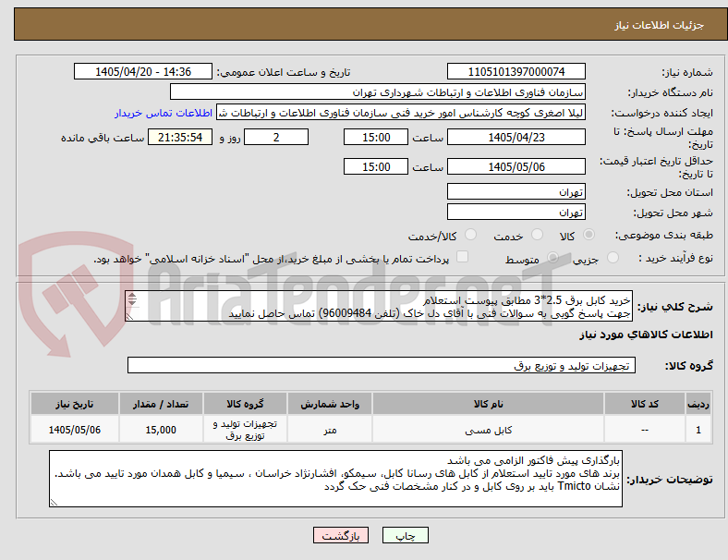Click the need number field 1105101397000074
This screenshot has height=560, width=728.
click(516, 72)
